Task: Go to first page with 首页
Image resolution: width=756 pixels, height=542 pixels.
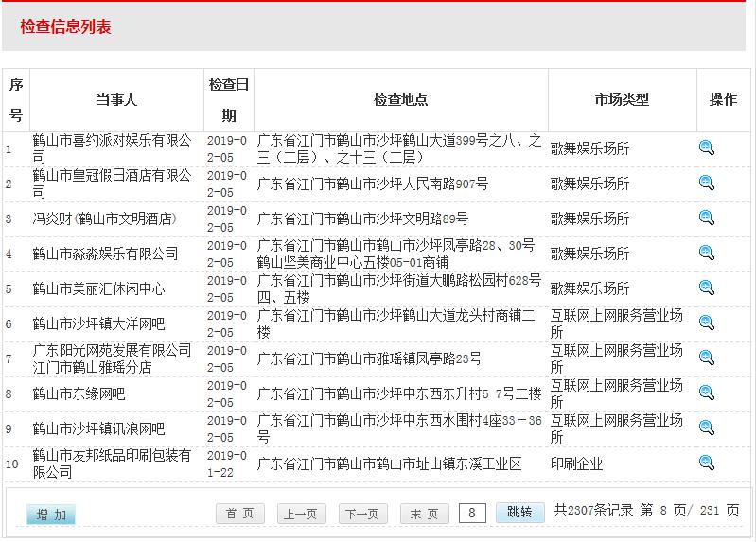Action: click(240, 514)
